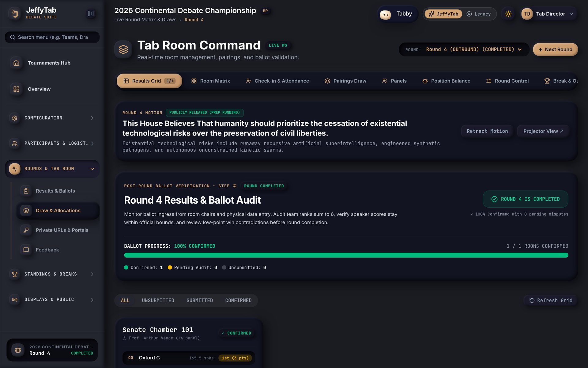Open the Pairings Draw tab

[345, 81]
